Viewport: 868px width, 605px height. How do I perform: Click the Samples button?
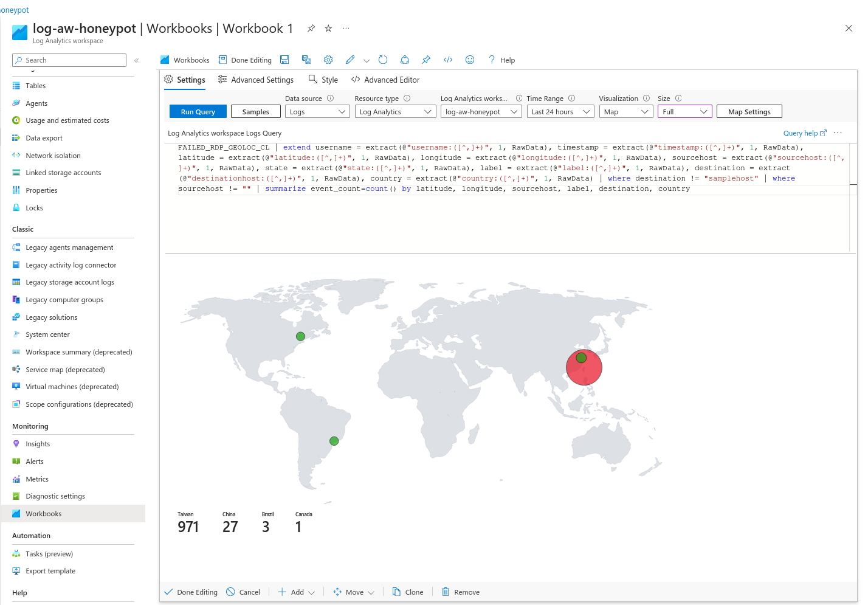(x=256, y=112)
